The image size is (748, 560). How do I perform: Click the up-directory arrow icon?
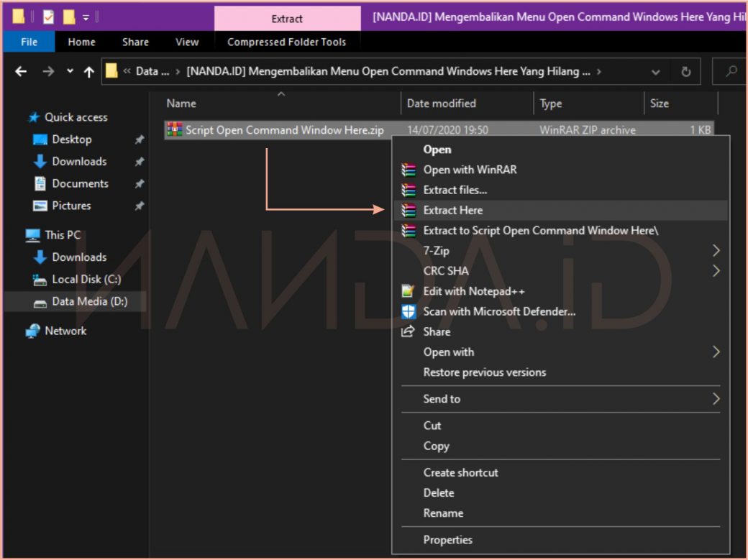[x=88, y=72]
